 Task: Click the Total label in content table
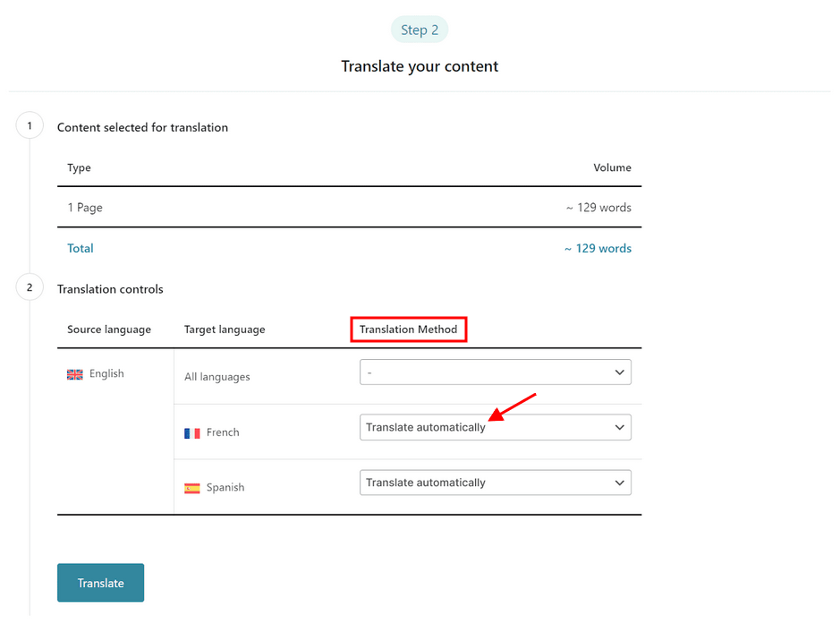81,248
